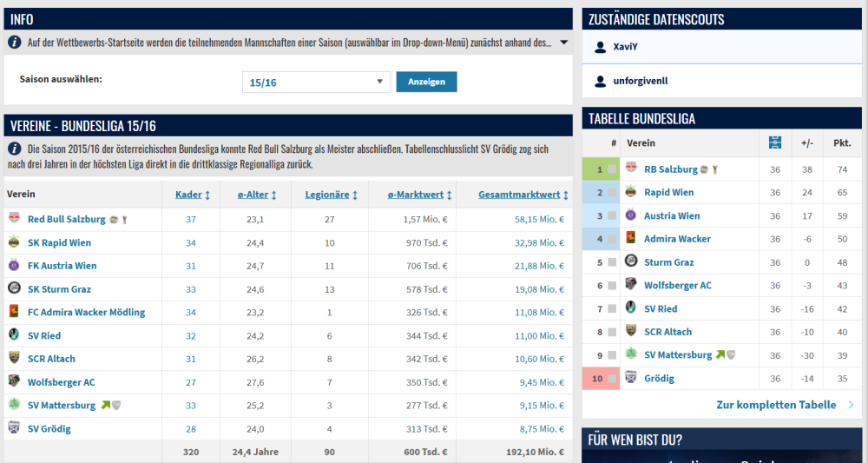The height and width of the screenshot is (463, 868).
Task: Click SV Mattersburg green promotion arrow icon
Action: click(x=106, y=405)
